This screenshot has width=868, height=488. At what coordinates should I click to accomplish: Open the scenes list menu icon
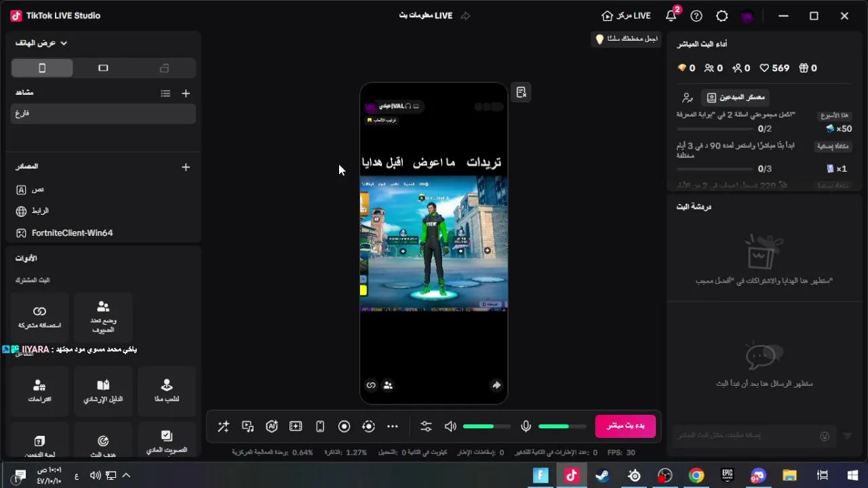click(165, 94)
